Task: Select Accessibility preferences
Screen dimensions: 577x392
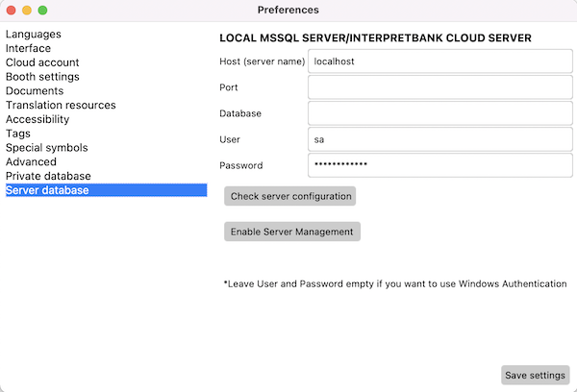Action: point(38,119)
